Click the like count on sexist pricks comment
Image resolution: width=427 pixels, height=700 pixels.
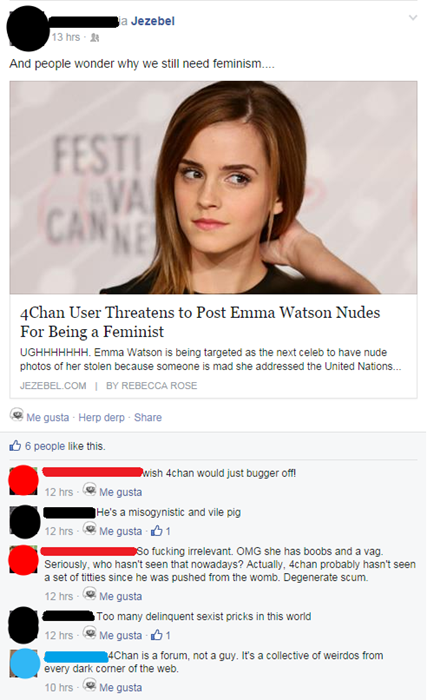[x=160, y=635]
